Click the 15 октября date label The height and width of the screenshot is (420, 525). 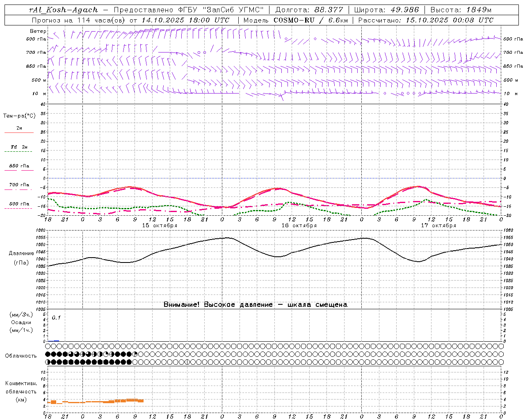click(160, 226)
